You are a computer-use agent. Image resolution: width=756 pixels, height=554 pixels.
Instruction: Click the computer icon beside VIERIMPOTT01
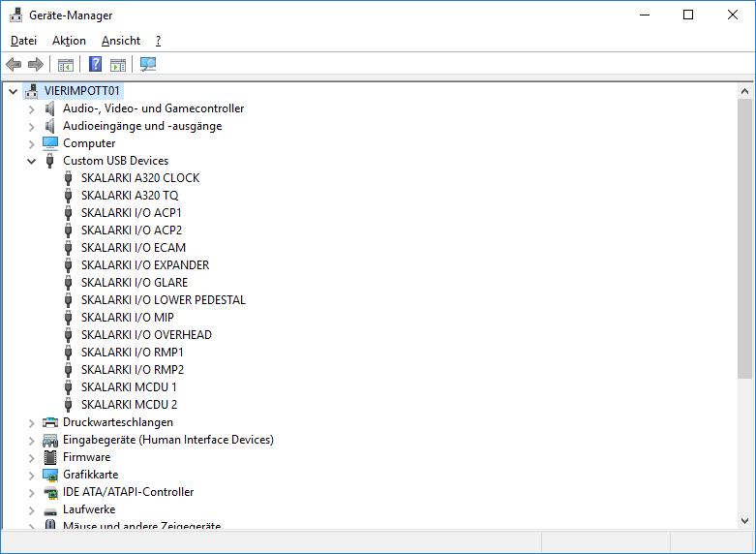click(x=32, y=91)
